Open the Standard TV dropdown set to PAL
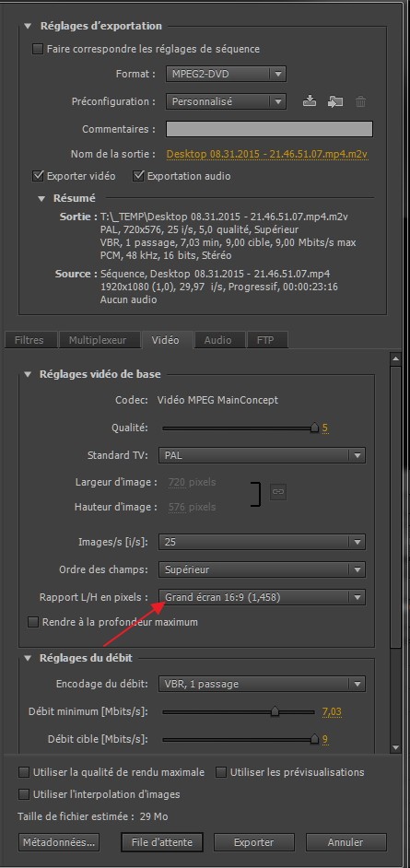 point(262,455)
